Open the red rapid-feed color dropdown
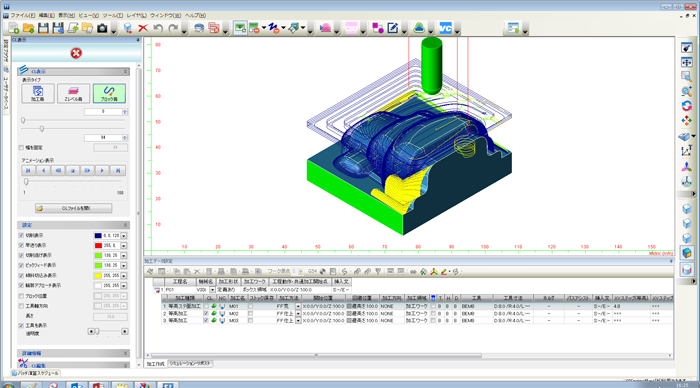 (x=124, y=246)
